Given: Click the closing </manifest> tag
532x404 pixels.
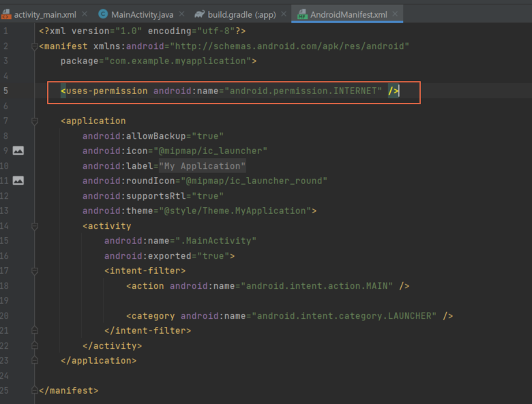Looking at the screenshot, I should tap(68, 390).
